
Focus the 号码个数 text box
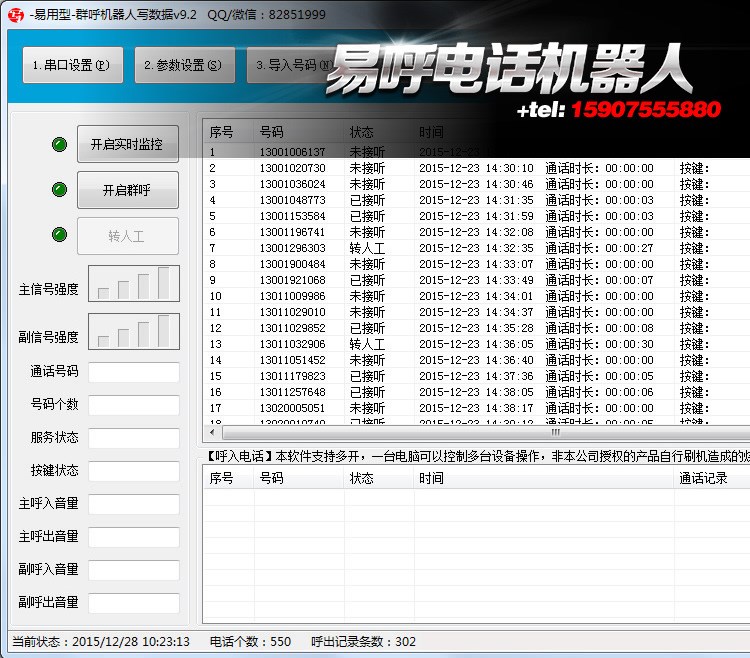pos(134,405)
